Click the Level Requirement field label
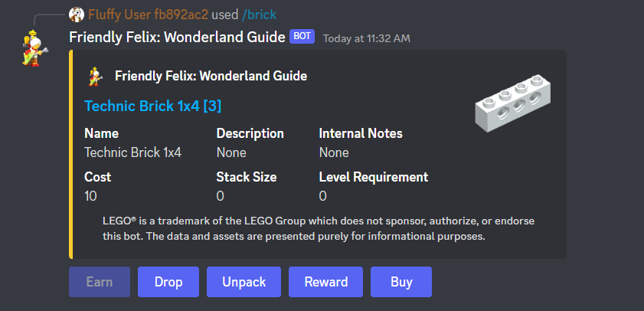The image size is (644, 311). pyautogui.click(x=373, y=177)
